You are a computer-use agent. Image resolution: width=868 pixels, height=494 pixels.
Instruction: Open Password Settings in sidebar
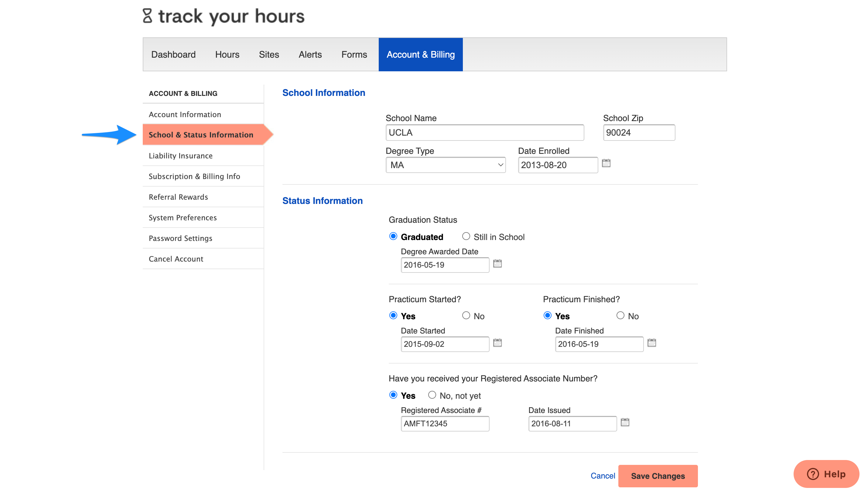[x=203, y=238]
